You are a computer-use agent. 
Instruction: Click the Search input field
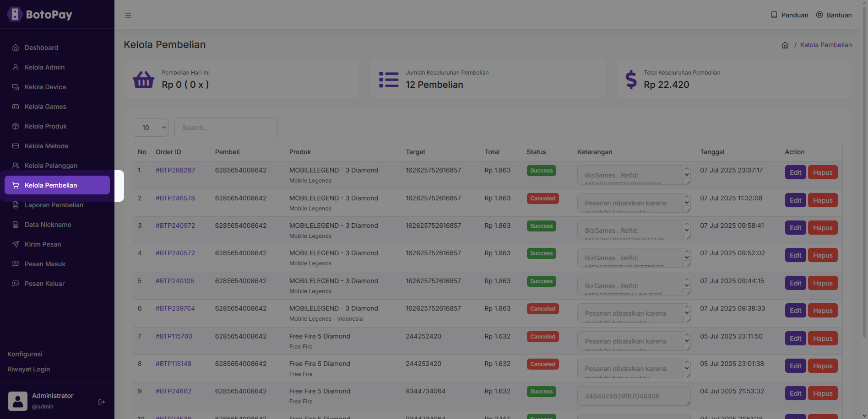click(226, 127)
